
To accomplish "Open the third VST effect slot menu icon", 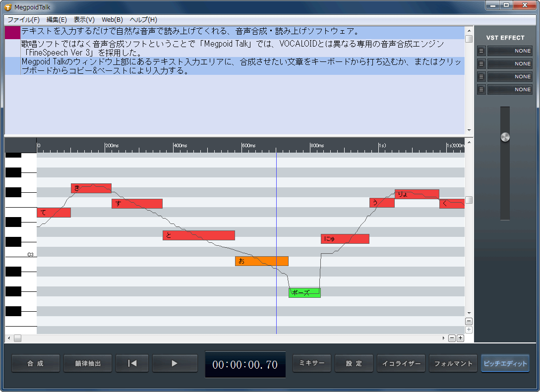I will (x=481, y=76).
